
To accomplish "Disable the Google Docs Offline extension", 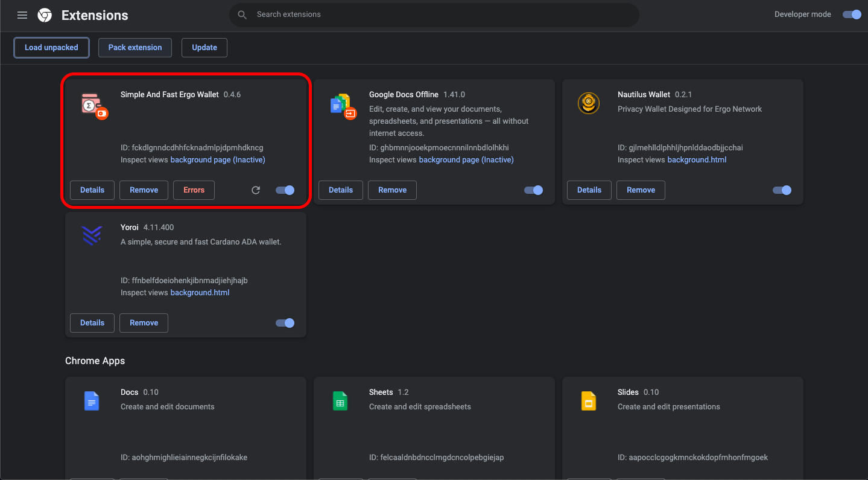I will pos(534,190).
